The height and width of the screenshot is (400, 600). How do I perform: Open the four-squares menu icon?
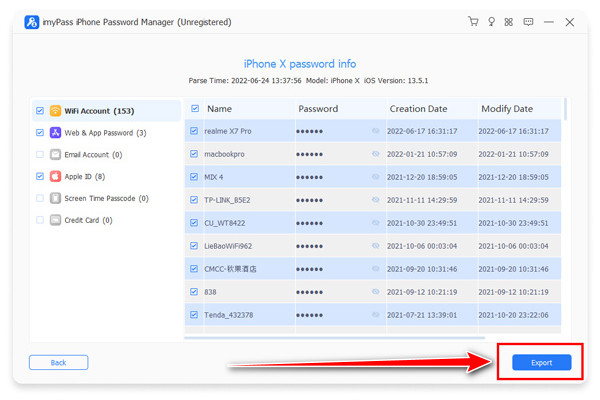point(509,21)
